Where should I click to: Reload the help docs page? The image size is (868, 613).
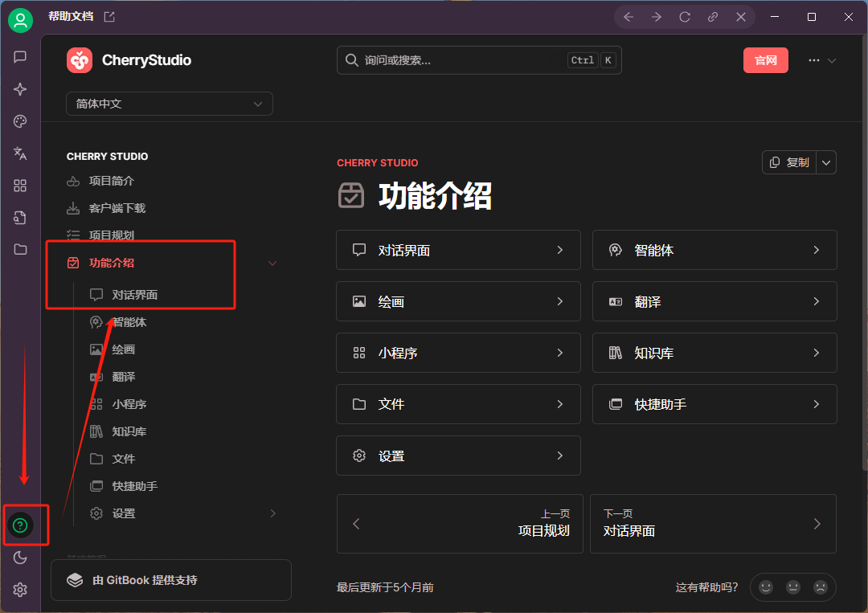pyautogui.click(x=685, y=17)
